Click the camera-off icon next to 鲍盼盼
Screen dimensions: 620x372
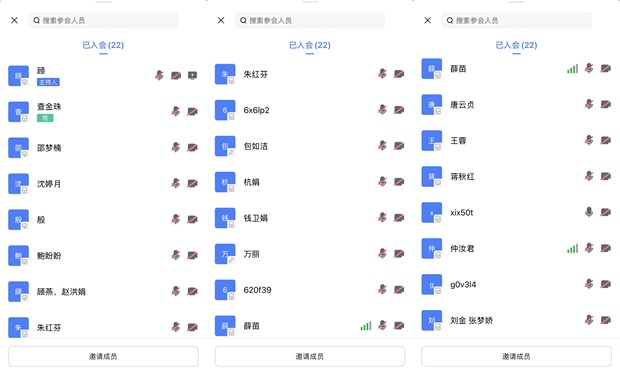click(192, 255)
